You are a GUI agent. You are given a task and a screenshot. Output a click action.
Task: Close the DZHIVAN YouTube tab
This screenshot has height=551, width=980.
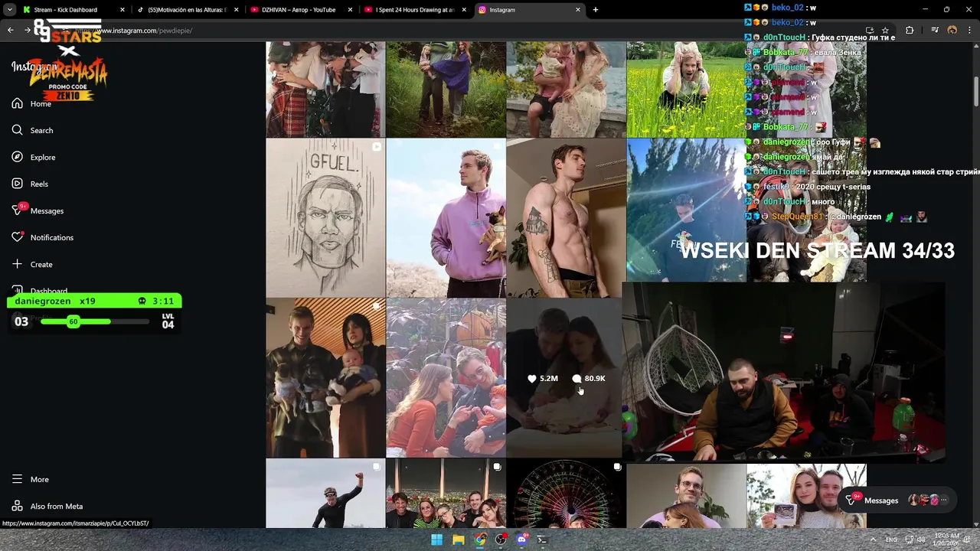click(351, 10)
